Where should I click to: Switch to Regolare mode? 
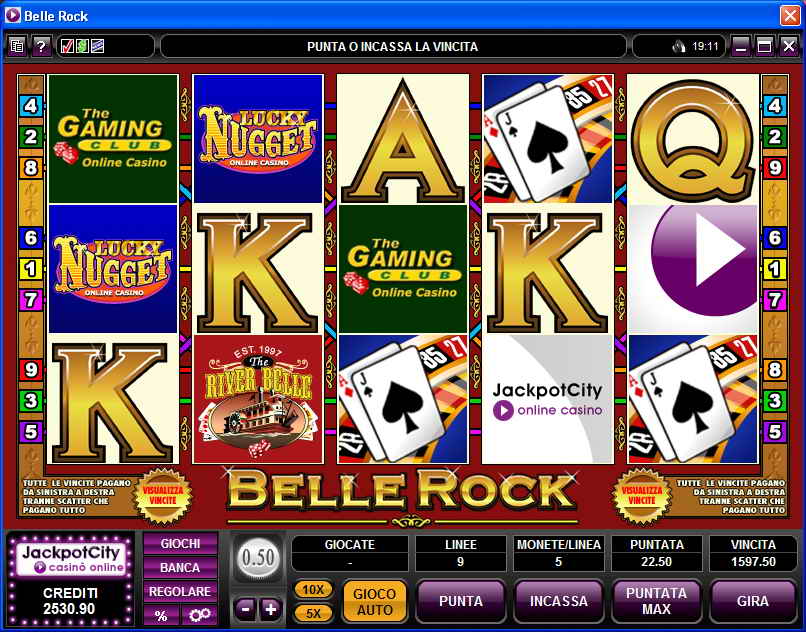pos(180,591)
